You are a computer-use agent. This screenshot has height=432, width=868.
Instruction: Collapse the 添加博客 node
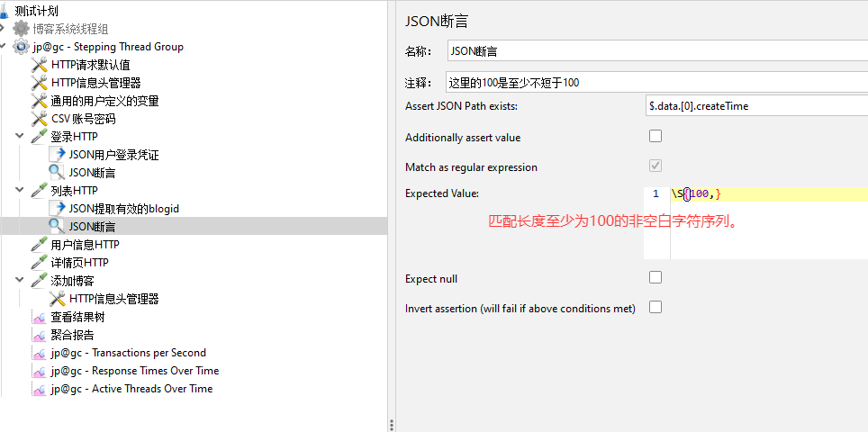(x=20, y=280)
